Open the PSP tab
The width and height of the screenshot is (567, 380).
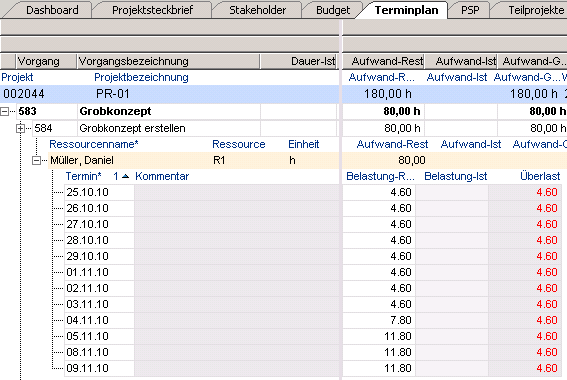coord(470,10)
